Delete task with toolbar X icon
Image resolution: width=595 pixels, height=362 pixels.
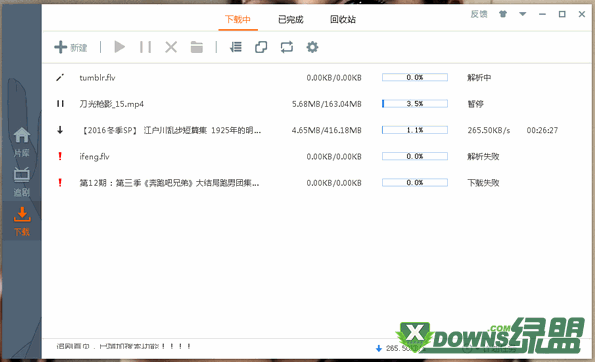[x=171, y=47]
